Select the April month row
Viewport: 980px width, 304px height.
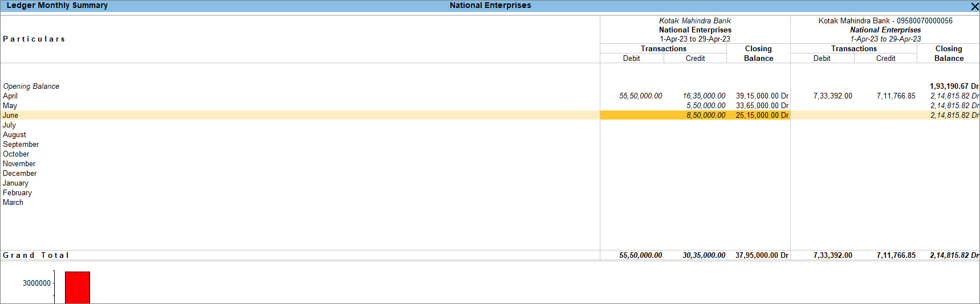tap(10, 96)
